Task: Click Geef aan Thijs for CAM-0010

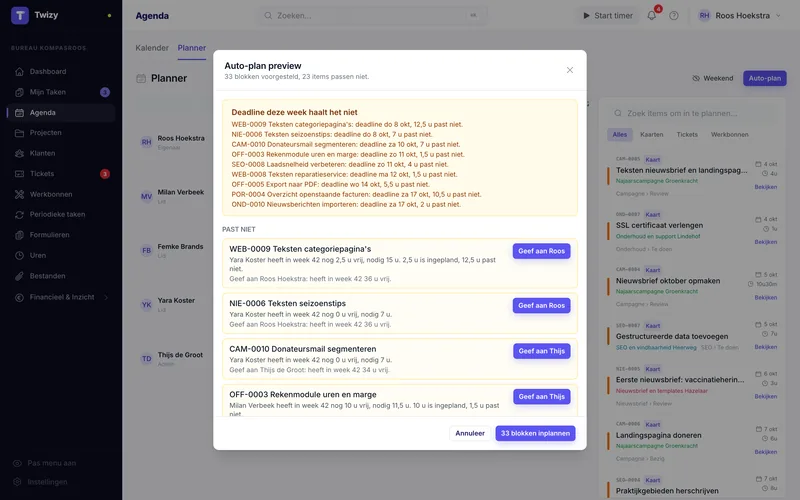Action: pos(541,351)
